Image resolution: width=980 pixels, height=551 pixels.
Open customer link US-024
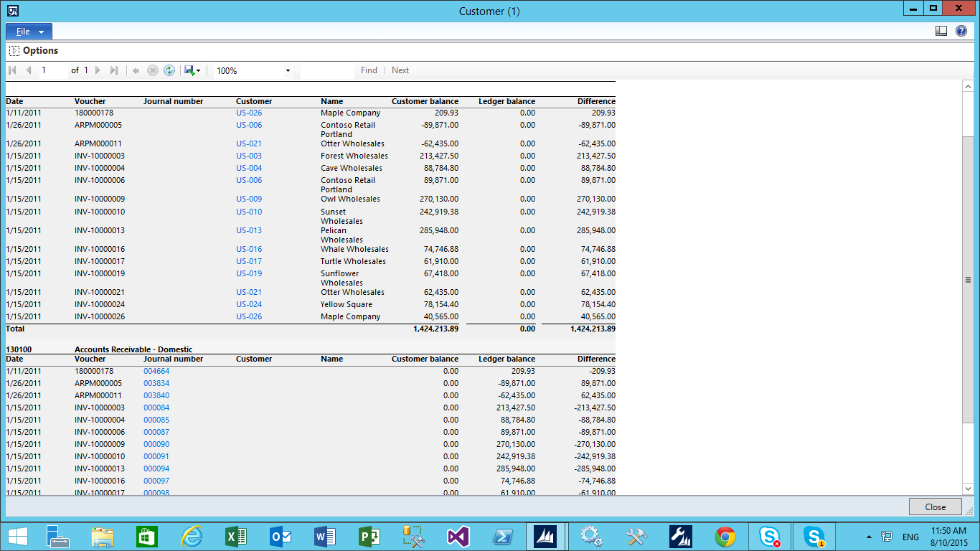[x=249, y=304]
